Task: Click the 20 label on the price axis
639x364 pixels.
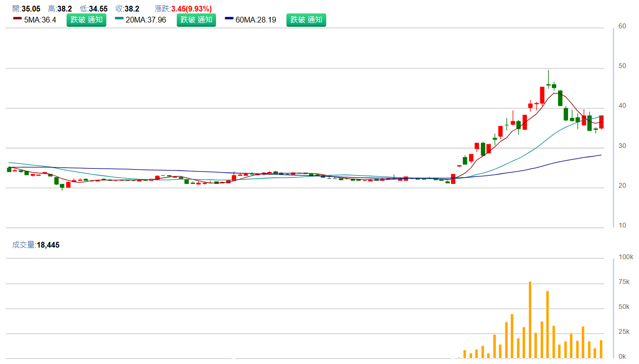Action: pos(622,185)
